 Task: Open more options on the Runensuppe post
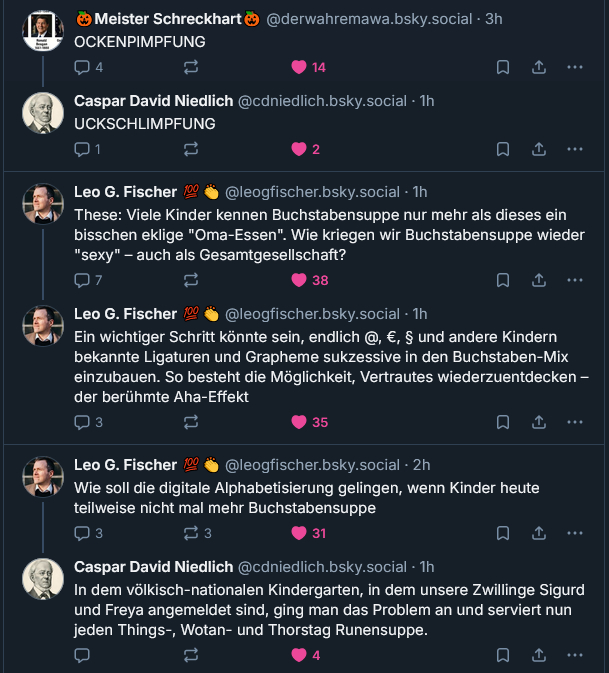[x=575, y=655]
